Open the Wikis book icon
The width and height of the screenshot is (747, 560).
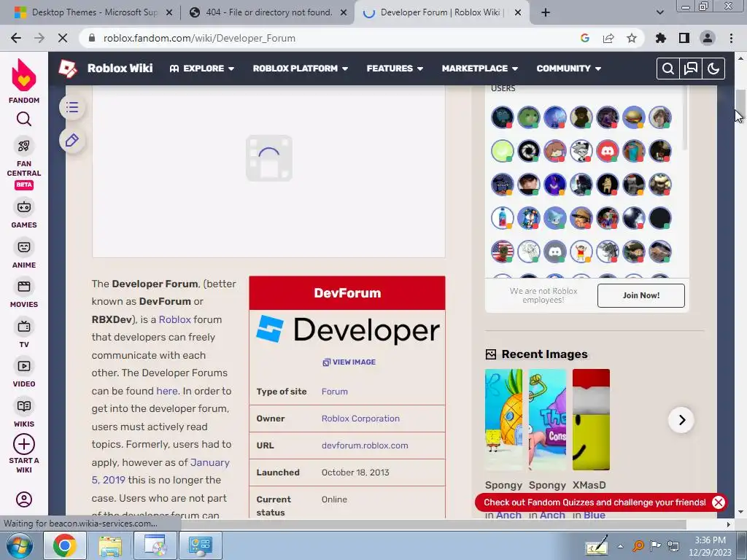(x=24, y=406)
